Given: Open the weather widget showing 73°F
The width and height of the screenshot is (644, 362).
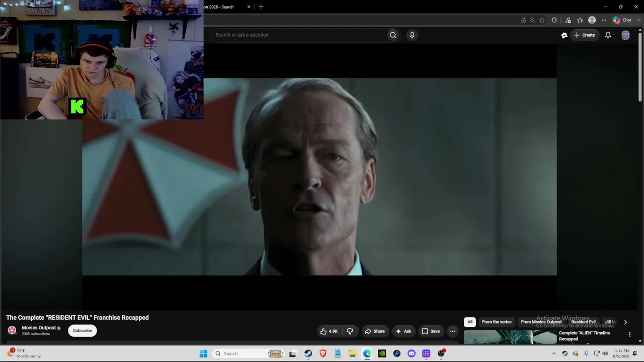Looking at the screenshot, I should (x=24, y=353).
